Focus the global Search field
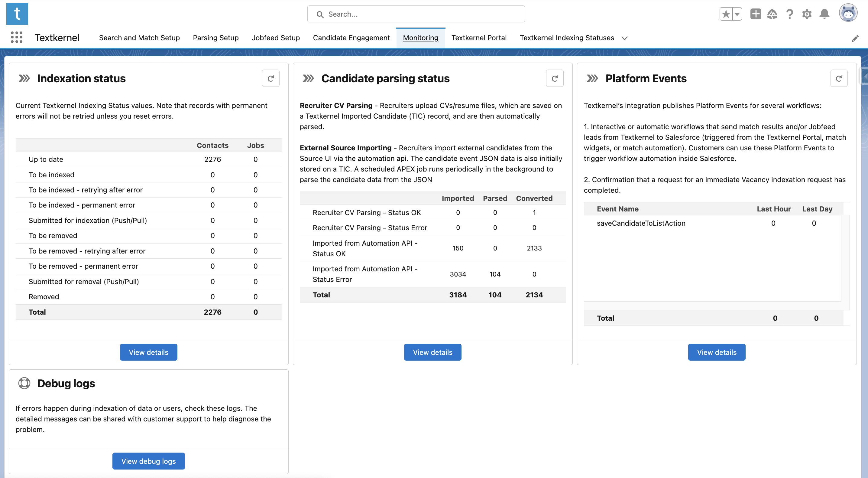 [x=416, y=14]
